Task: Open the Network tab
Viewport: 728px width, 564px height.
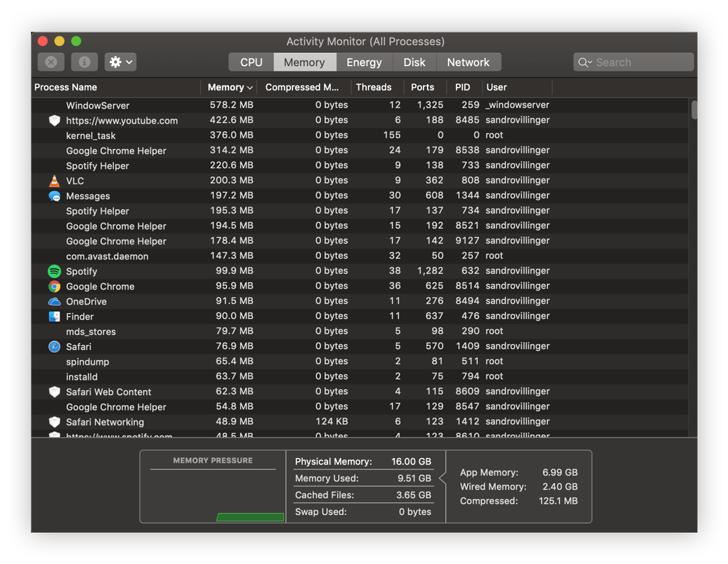Action: [469, 62]
